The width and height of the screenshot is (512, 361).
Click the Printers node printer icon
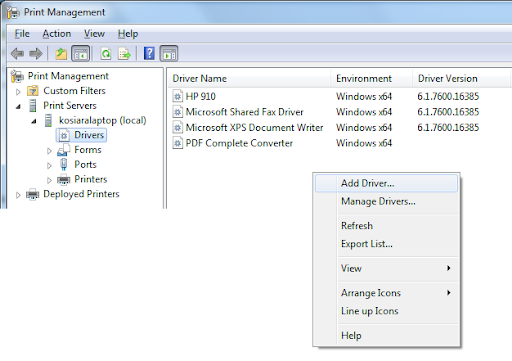coord(64,179)
